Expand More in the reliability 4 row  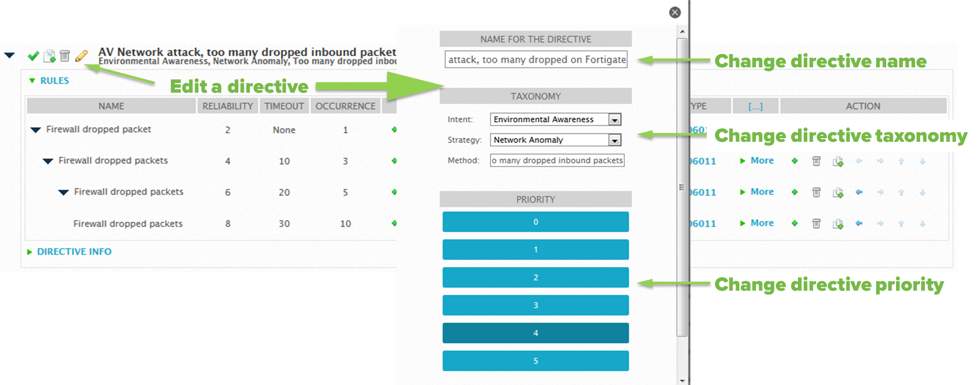coord(757,161)
